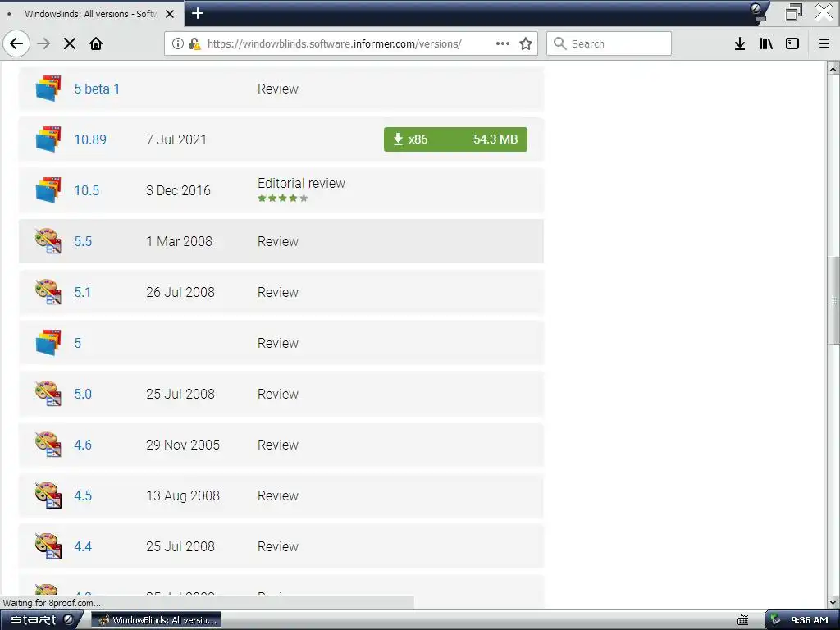The width and height of the screenshot is (840, 630).
Task: Click the 7 Jul 2021 release date
Action: (x=176, y=139)
